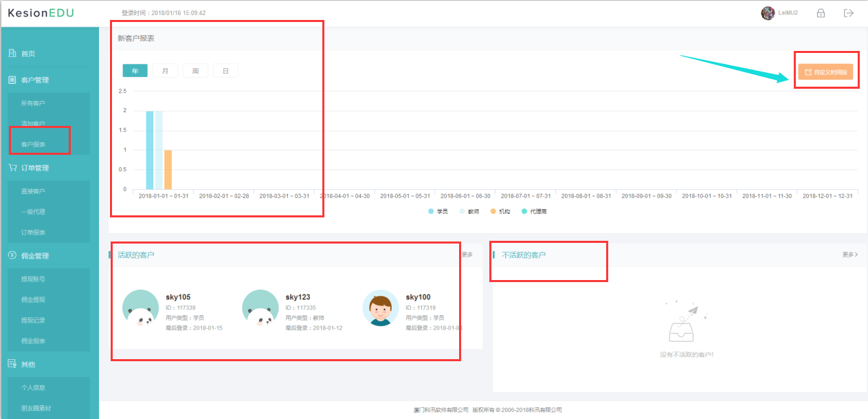Click the sky100 username
This screenshot has height=419, width=868.
[419, 297]
